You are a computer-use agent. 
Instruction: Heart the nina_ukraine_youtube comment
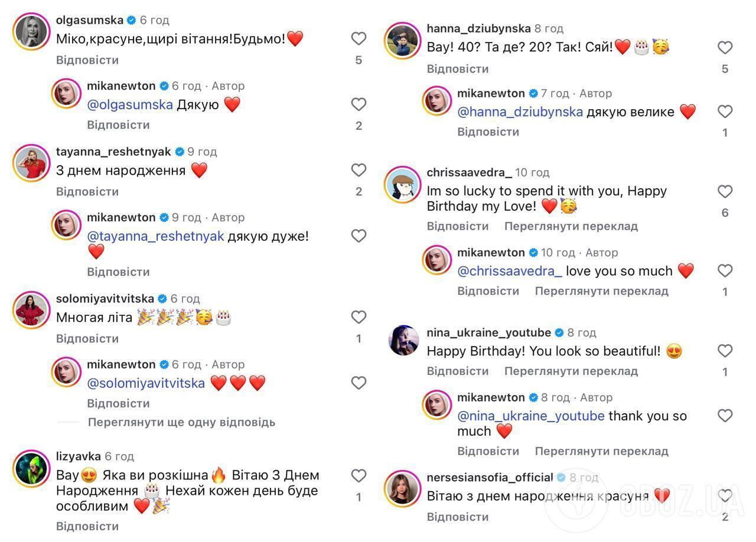point(725,351)
